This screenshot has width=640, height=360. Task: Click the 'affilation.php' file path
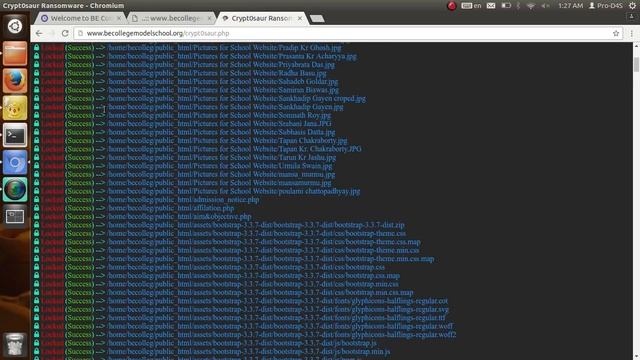pos(171,208)
